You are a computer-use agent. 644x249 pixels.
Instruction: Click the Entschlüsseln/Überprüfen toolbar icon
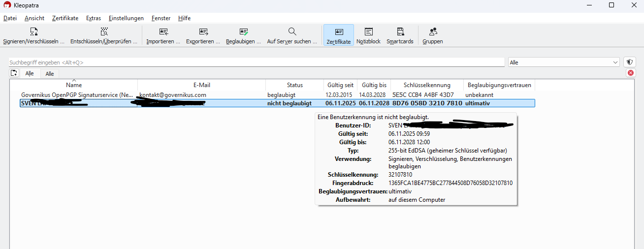pos(104,32)
